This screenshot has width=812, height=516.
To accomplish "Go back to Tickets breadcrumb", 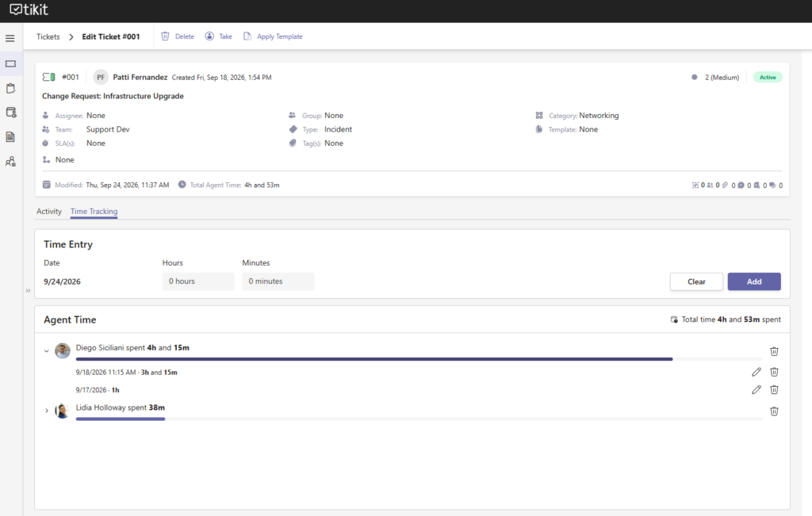I will coord(48,36).
